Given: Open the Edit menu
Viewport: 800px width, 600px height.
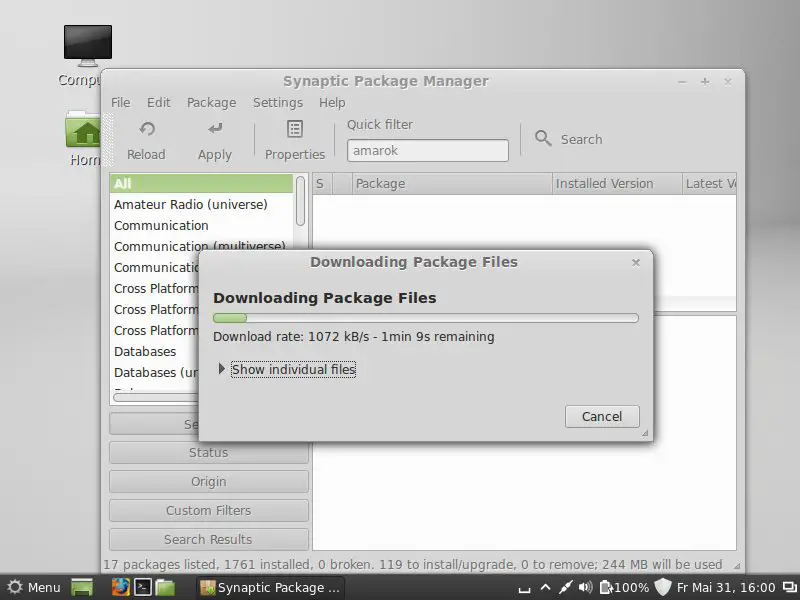Looking at the screenshot, I should pos(159,103).
